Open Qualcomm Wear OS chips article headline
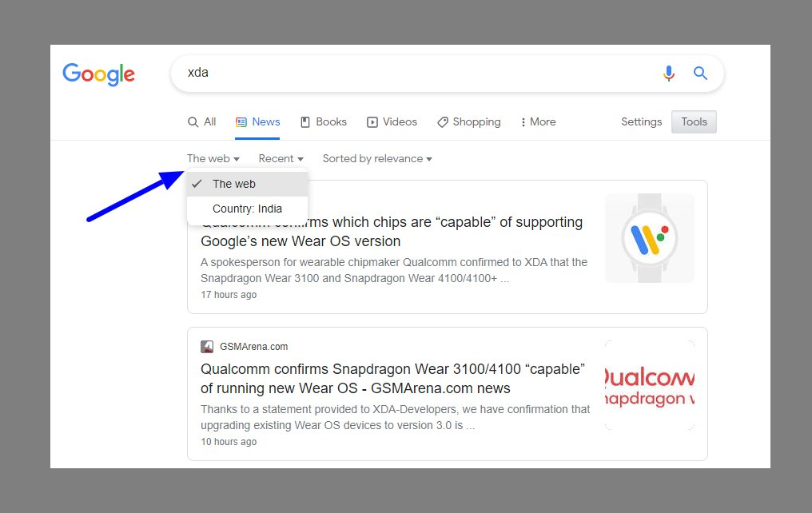The image size is (812, 513). [392, 232]
